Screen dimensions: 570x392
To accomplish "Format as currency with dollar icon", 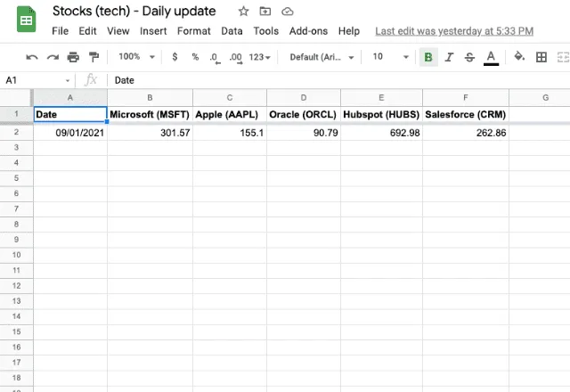I will pos(175,57).
